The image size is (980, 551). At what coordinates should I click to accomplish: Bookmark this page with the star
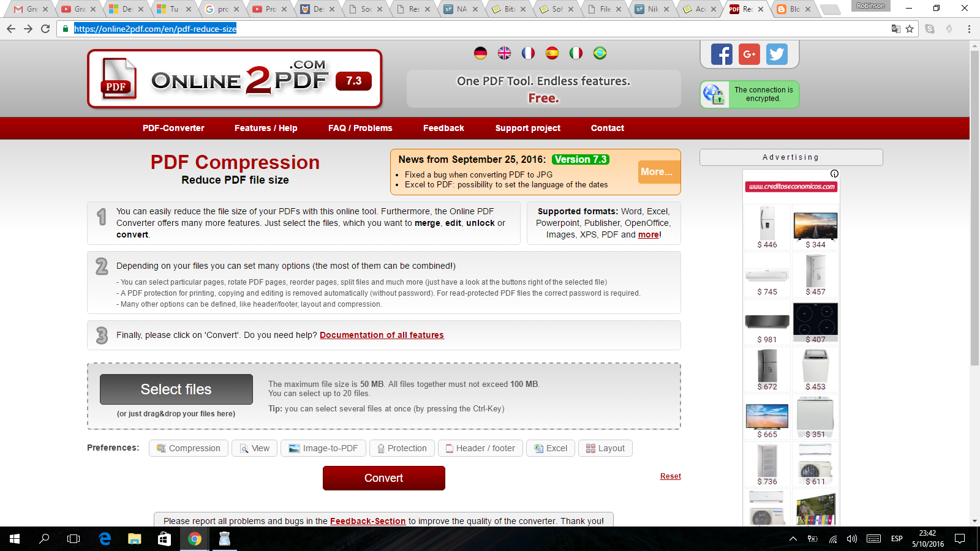coord(910,29)
